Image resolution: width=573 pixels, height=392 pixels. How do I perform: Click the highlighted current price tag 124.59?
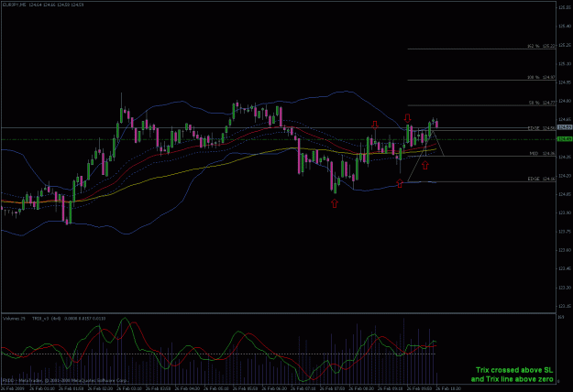[x=565, y=127]
